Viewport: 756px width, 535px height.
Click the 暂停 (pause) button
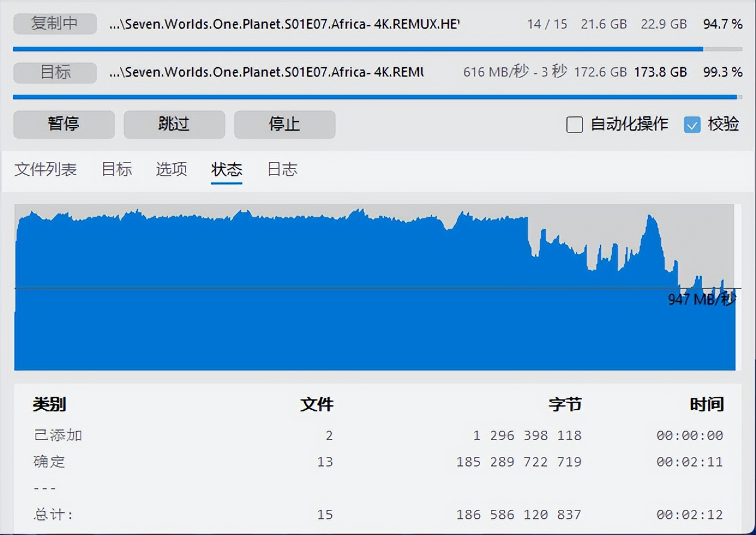64,124
